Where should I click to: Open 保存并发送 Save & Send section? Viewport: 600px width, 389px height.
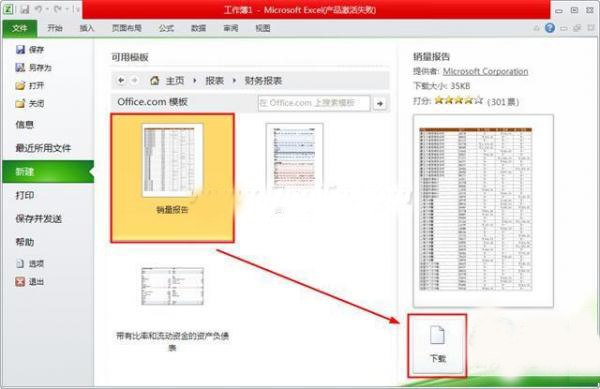click(39, 219)
